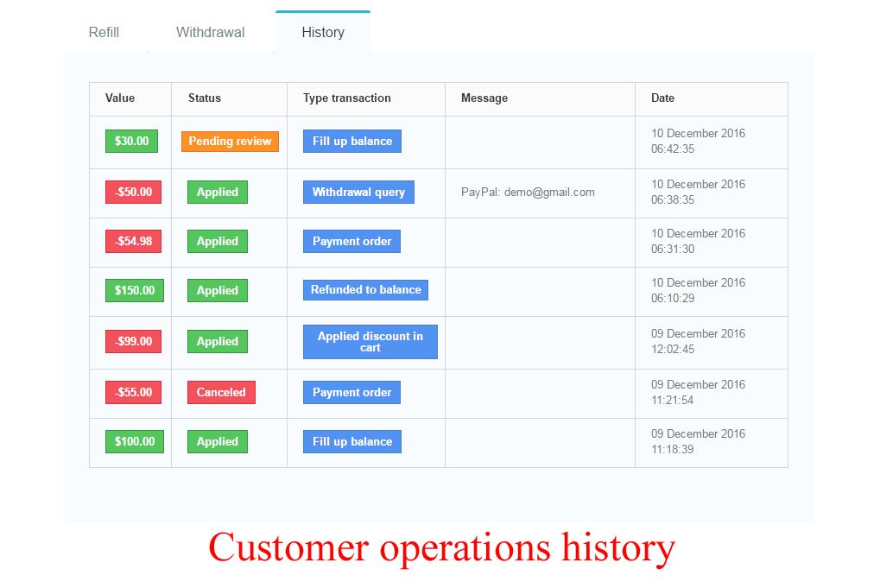Click Fill up balance in $30.00 row
This screenshot has width=880, height=588.
click(x=351, y=141)
